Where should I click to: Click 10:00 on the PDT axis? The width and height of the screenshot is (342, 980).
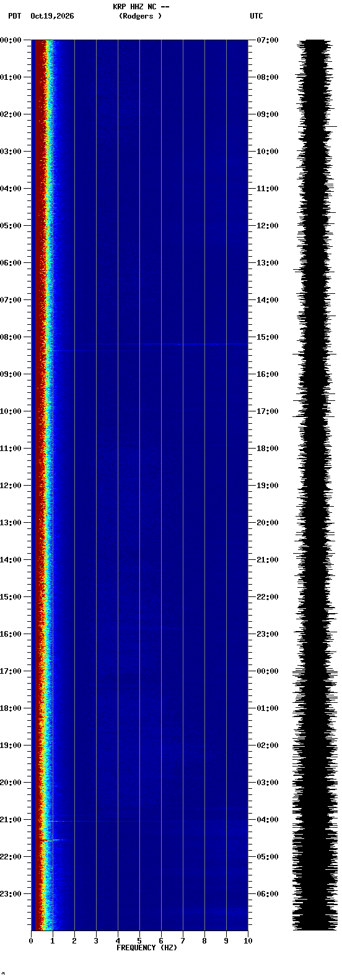(x=11, y=411)
